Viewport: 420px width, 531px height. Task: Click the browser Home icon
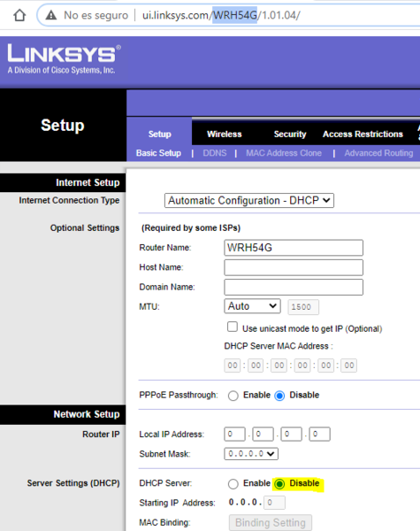click(19, 15)
